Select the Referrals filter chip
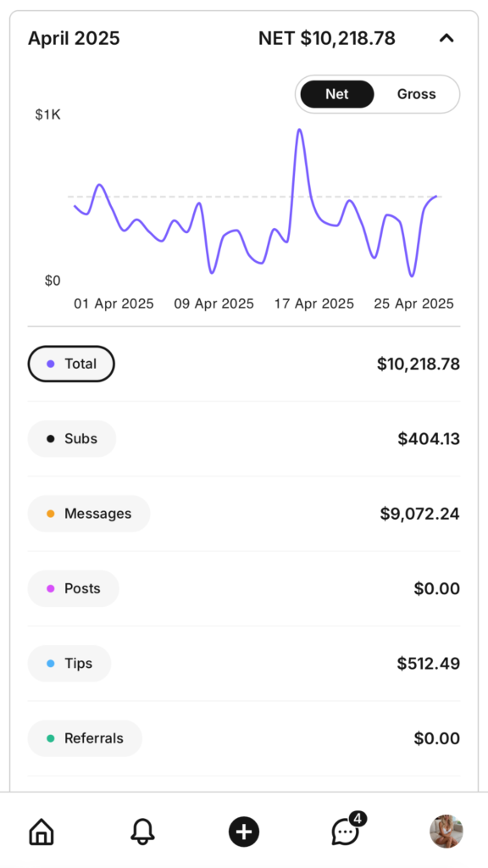Image resolution: width=488 pixels, height=868 pixels. 86,738
